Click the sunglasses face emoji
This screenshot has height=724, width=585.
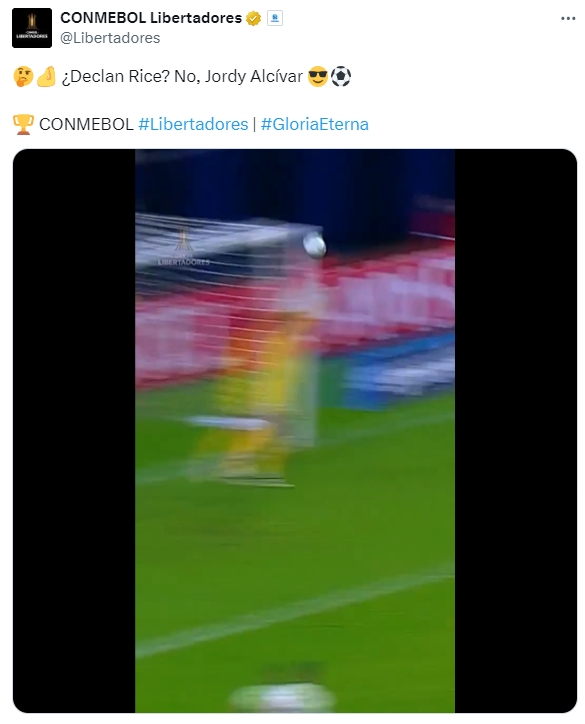318,77
